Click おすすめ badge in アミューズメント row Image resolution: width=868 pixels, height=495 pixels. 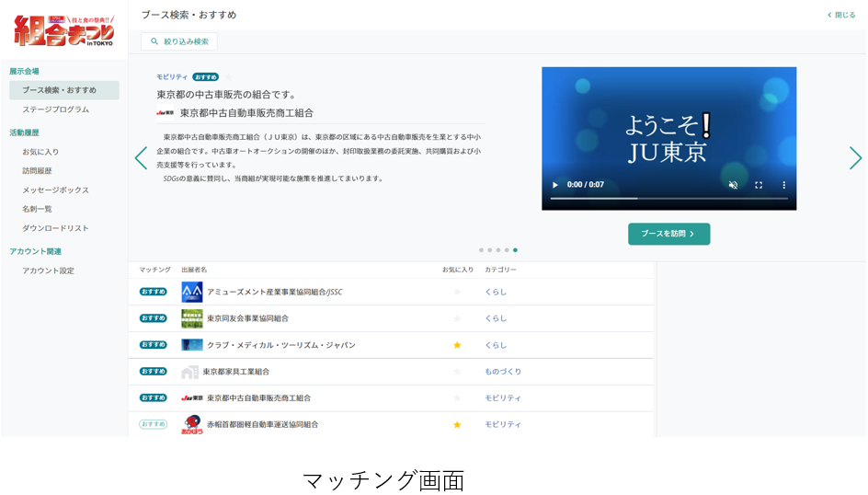click(153, 292)
